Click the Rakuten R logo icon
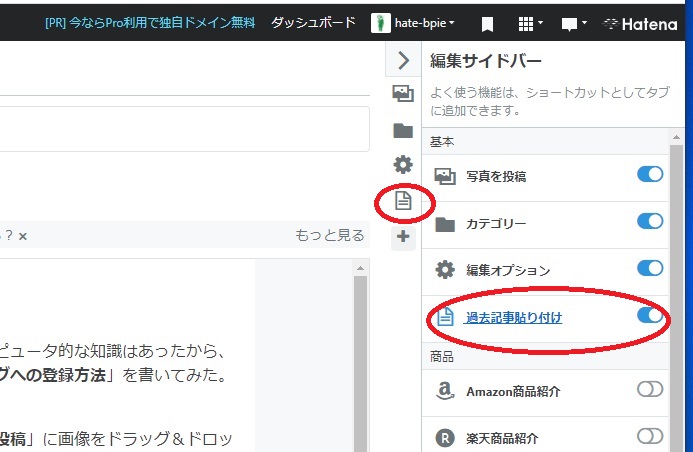693x452 pixels. 445,438
